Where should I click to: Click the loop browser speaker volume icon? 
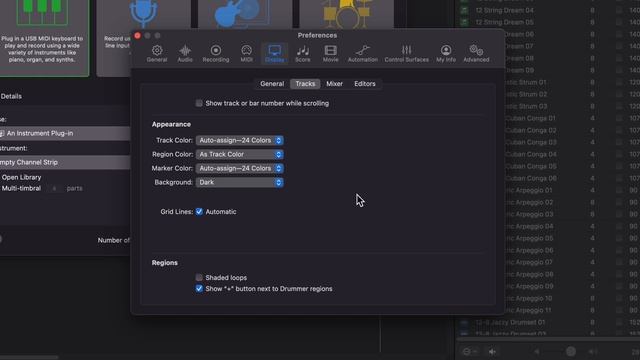pyautogui.click(x=493, y=351)
